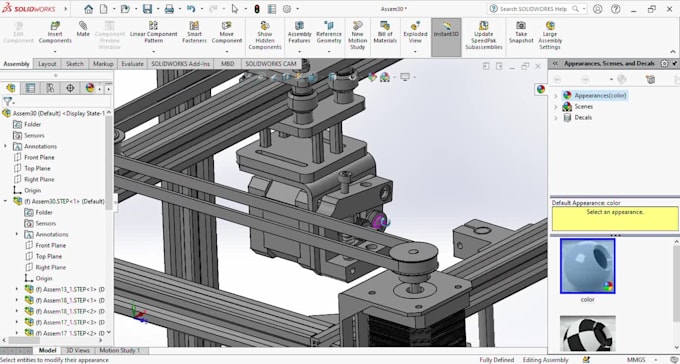Open Reference Geometry
The height and width of the screenshot is (364, 680).
click(x=329, y=33)
